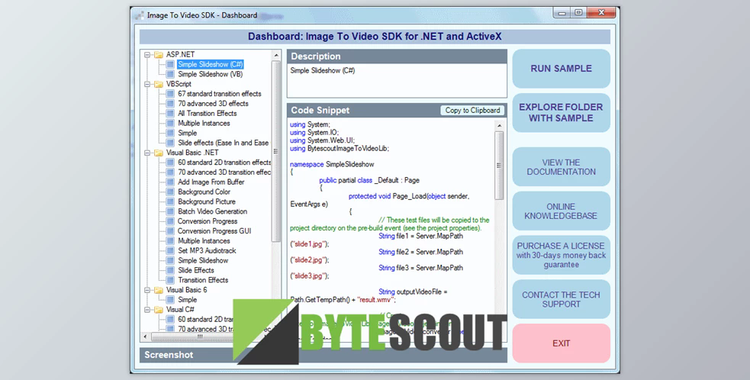Click the Run Sample button
This screenshot has width=750, height=380.
(561, 68)
